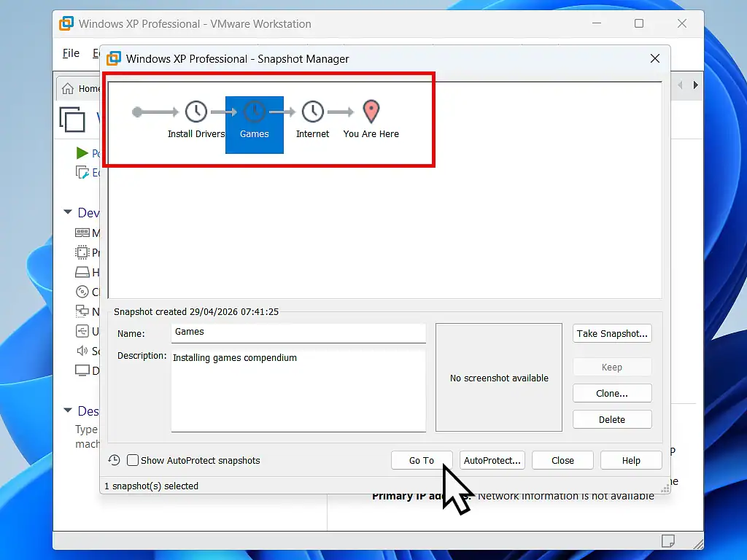
Task: Click the Memory device icon in VMware sidebar
Action: point(82,233)
